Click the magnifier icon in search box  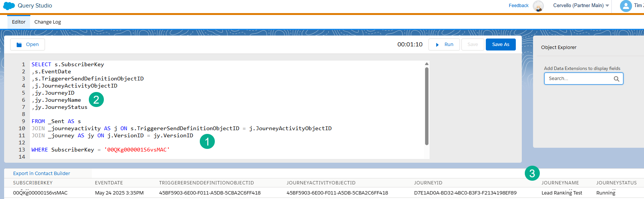pos(616,79)
